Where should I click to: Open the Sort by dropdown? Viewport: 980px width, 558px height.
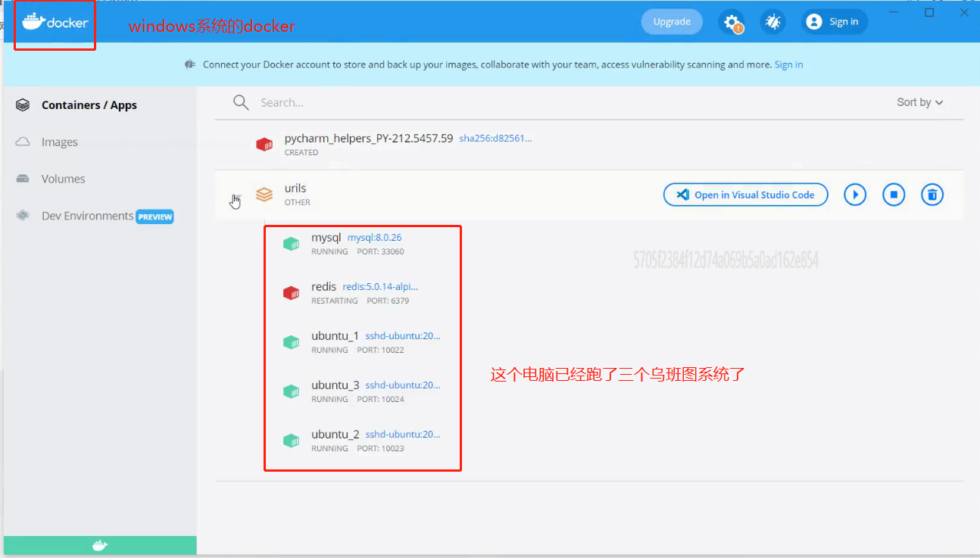coord(920,102)
